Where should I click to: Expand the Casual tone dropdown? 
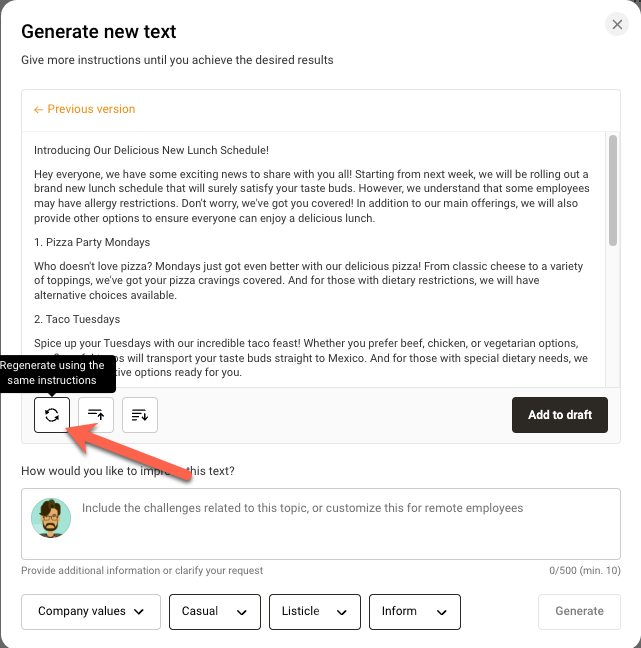[215, 611]
